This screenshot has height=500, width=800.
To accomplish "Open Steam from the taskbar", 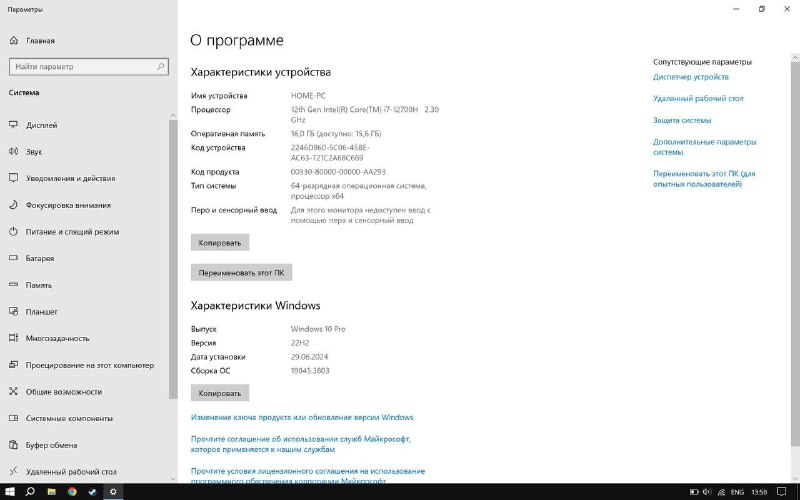I will [92, 492].
